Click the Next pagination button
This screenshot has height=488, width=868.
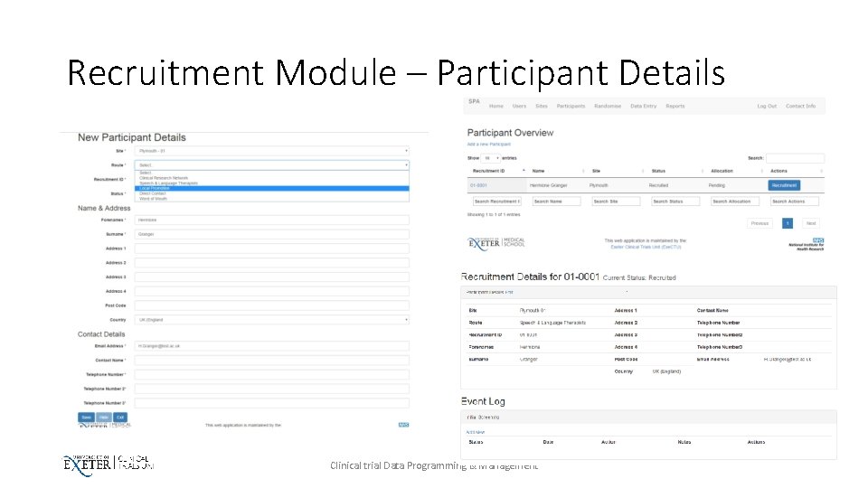pyautogui.click(x=811, y=223)
